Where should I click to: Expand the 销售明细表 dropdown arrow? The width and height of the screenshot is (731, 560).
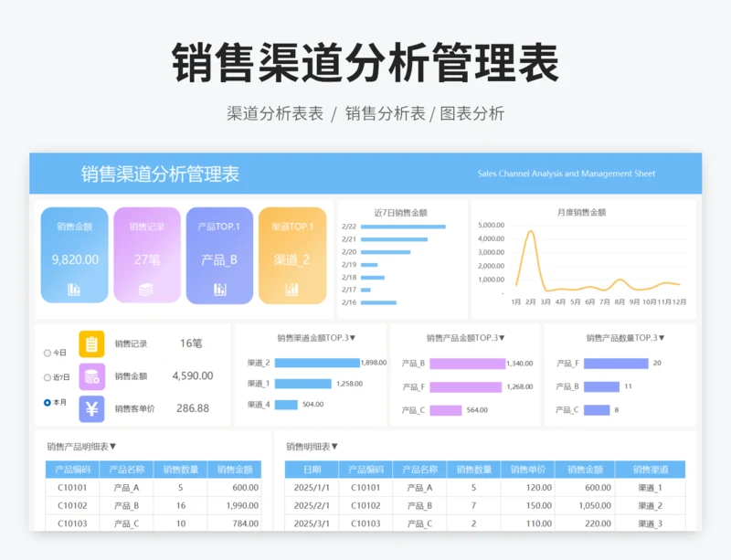point(334,447)
